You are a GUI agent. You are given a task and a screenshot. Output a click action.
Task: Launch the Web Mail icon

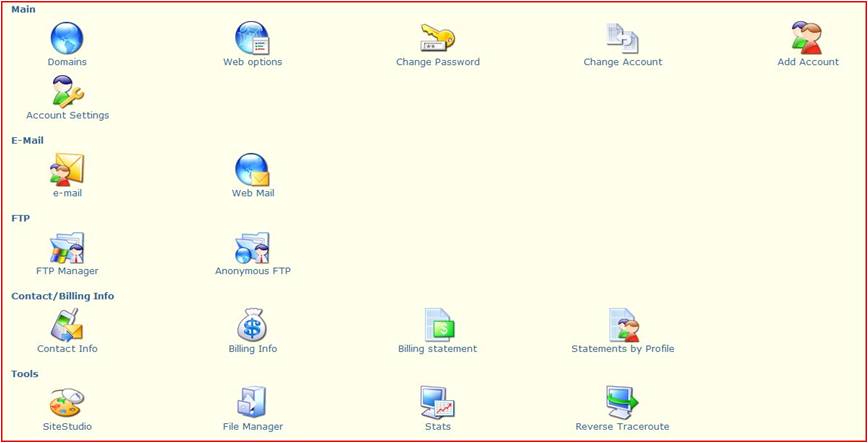pos(252,170)
